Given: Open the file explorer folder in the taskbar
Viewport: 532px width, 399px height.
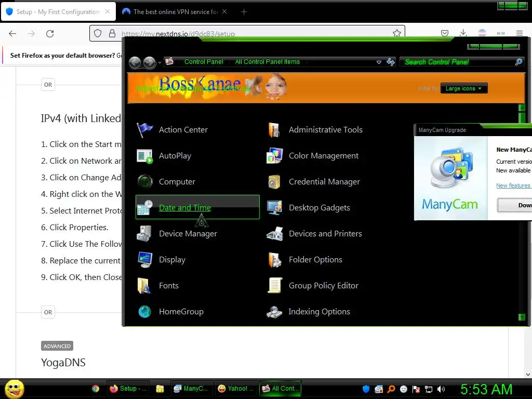Looking at the screenshot, I should [160, 389].
